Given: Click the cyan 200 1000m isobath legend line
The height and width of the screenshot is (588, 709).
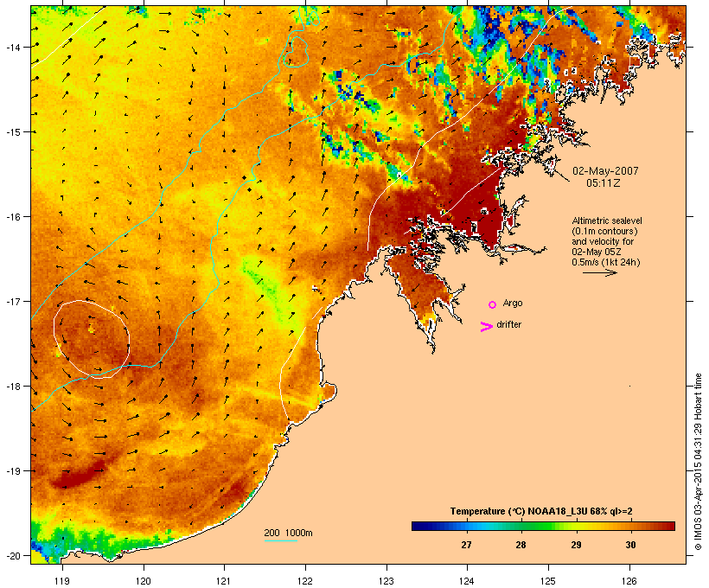Looking at the screenshot, I should (x=280, y=540).
